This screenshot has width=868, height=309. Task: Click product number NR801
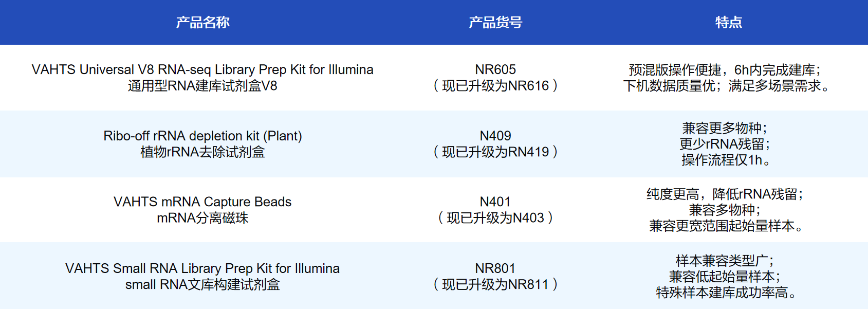tap(495, 268)
